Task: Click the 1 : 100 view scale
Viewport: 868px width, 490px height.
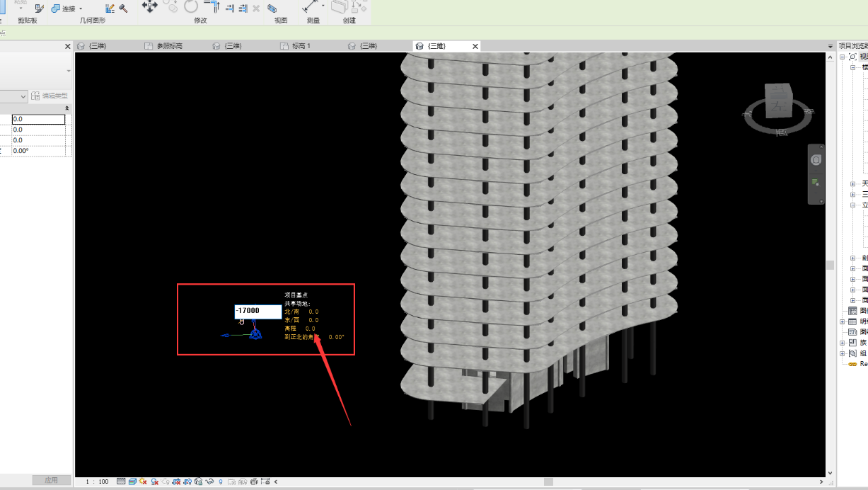Action: [x=97, y=482]
